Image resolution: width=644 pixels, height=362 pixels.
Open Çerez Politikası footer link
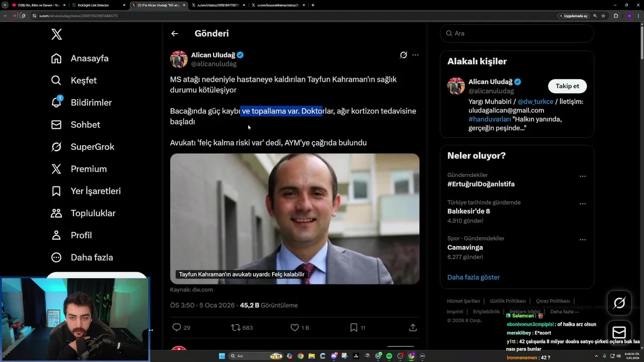point(553,301)
